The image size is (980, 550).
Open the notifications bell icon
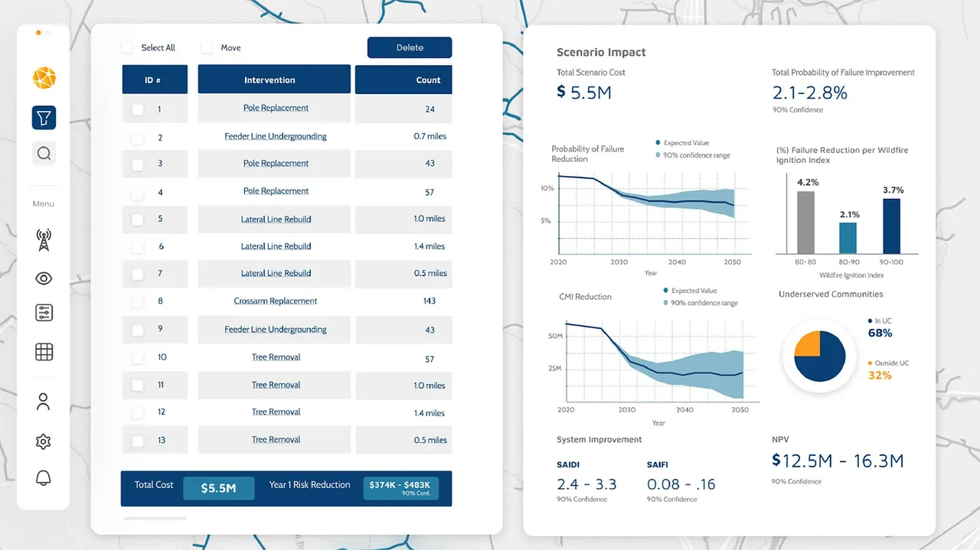pos(44,479)
